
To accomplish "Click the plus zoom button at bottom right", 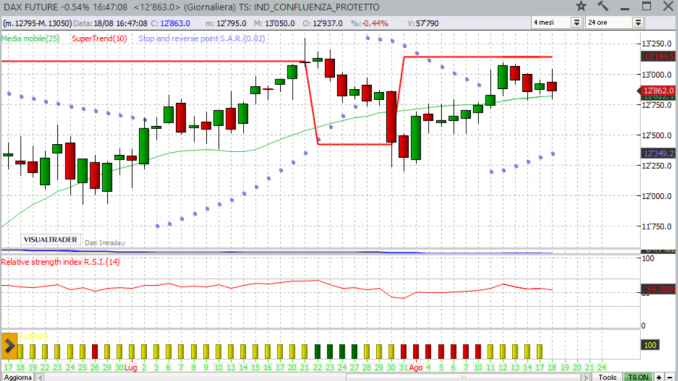I will click(x=659, y=377).
